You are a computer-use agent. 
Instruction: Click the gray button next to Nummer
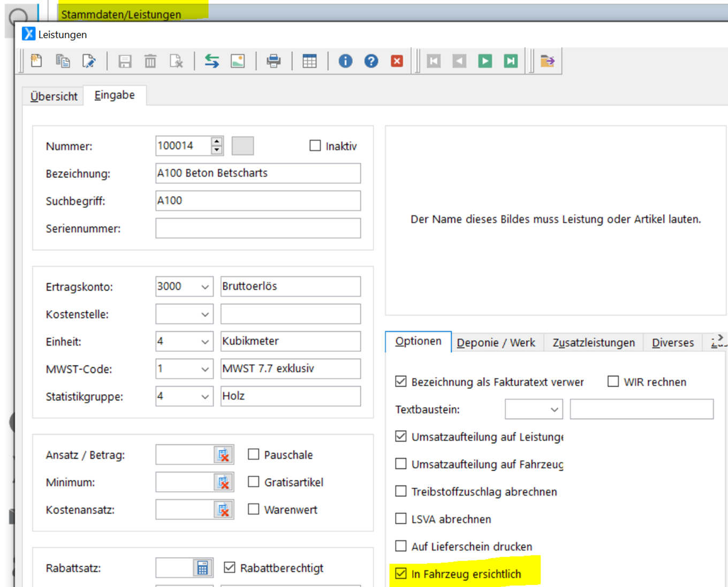tap(242, 146)
